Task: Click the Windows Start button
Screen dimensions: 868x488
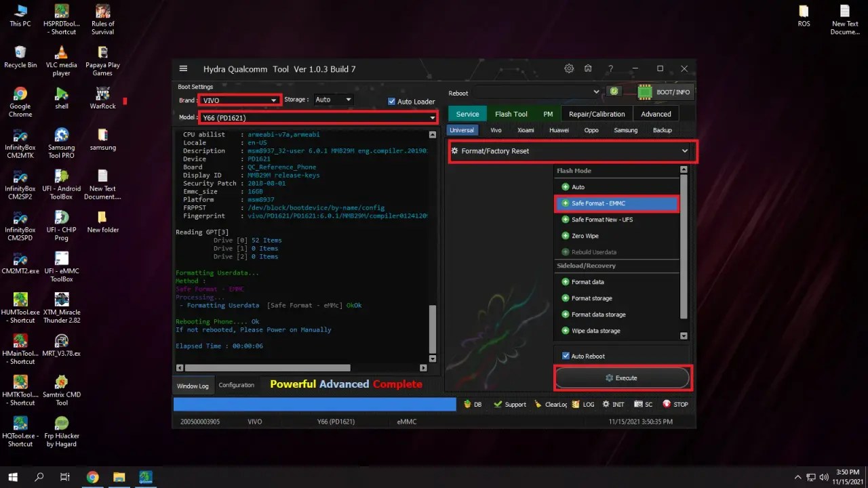Action: tap(13, 477)
